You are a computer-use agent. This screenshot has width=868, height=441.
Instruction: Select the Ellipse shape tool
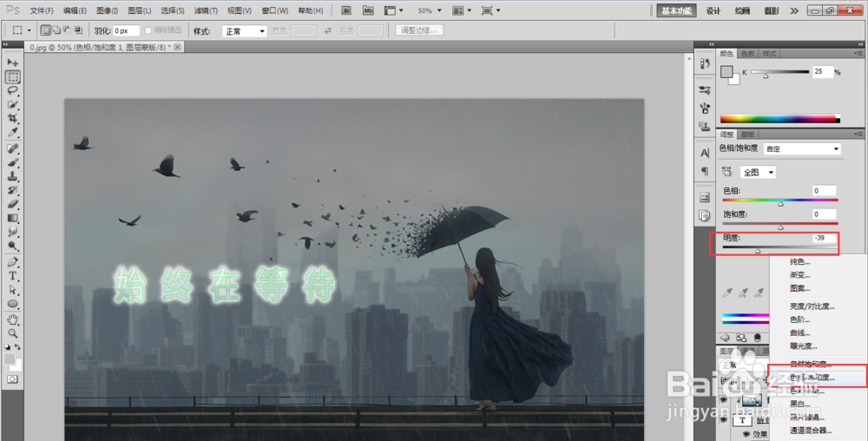pyautogui.click(x=13, y=303)
